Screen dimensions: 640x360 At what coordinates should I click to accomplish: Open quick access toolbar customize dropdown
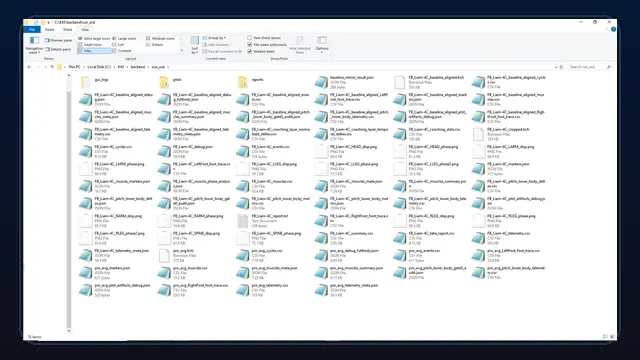point(48,22)
